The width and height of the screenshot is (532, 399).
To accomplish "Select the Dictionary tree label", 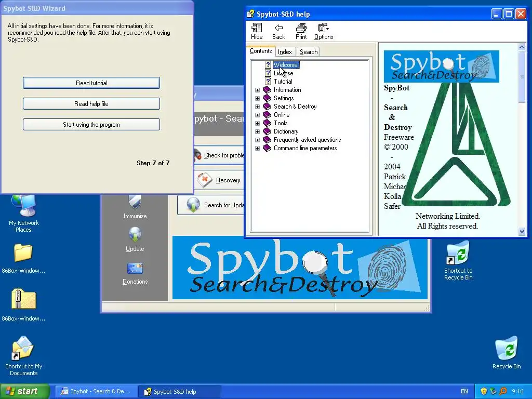I will point(286,131).
